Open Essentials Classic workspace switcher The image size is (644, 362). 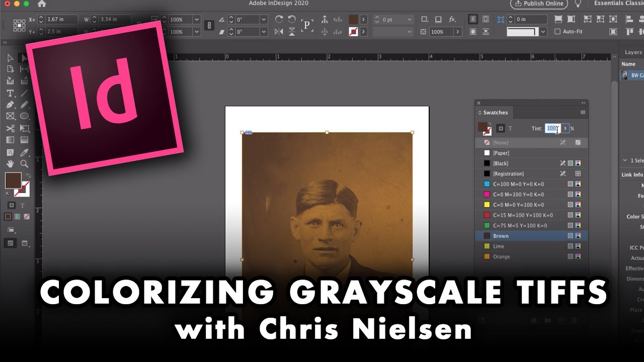coord(618,4)
